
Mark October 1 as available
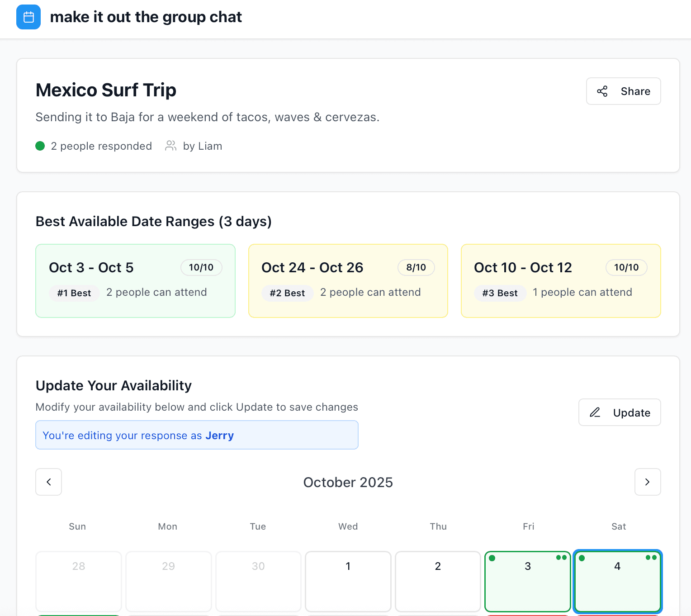coord(348,581)
